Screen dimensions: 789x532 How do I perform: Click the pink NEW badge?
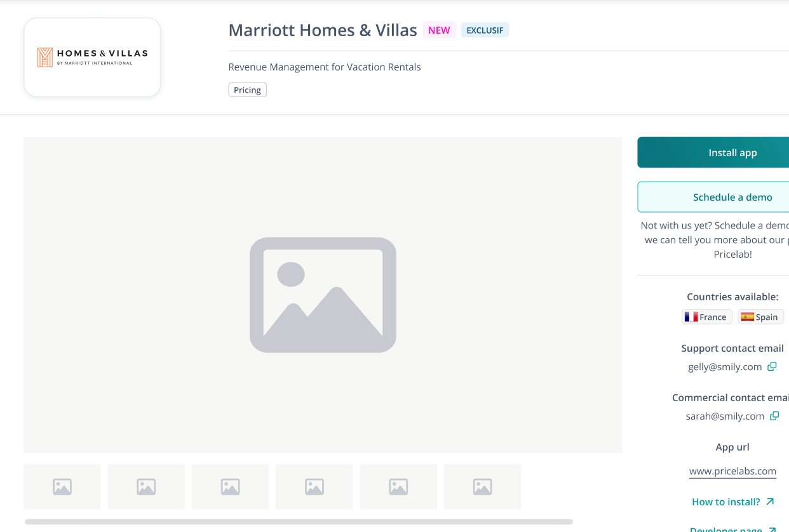point(439,30)
